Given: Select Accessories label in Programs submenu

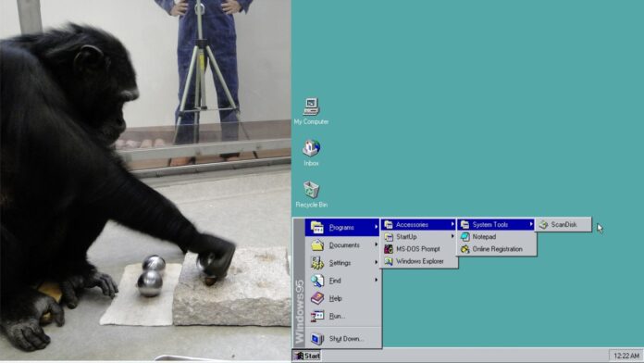Looking at the screenshot, I should [x=412, y=225].
